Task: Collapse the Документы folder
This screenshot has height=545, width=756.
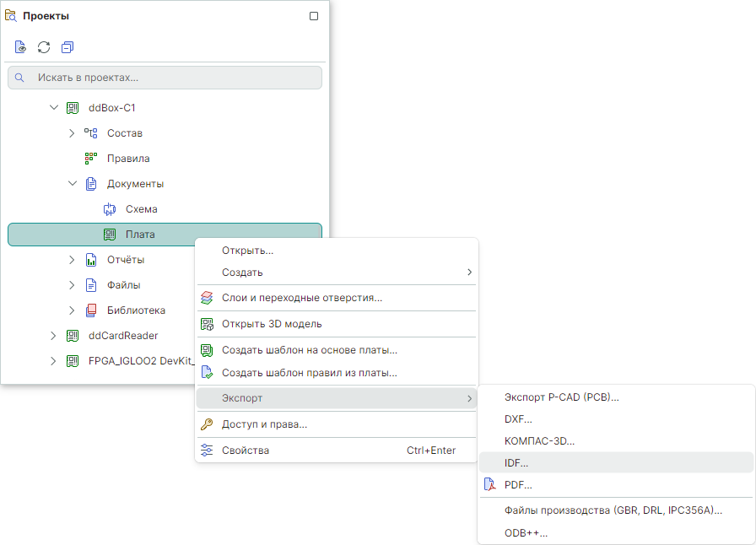Action: [x=73, y=184]
